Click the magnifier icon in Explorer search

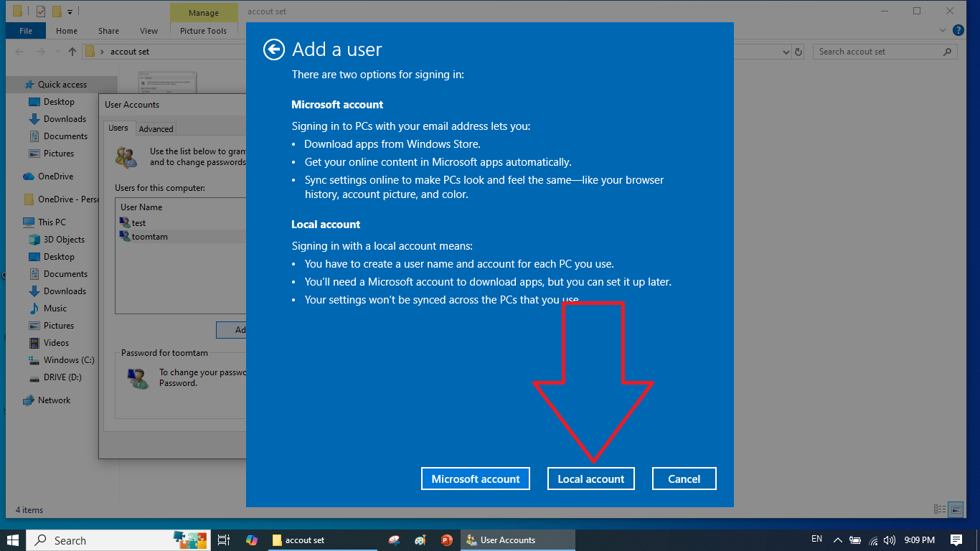coord(948,52)
